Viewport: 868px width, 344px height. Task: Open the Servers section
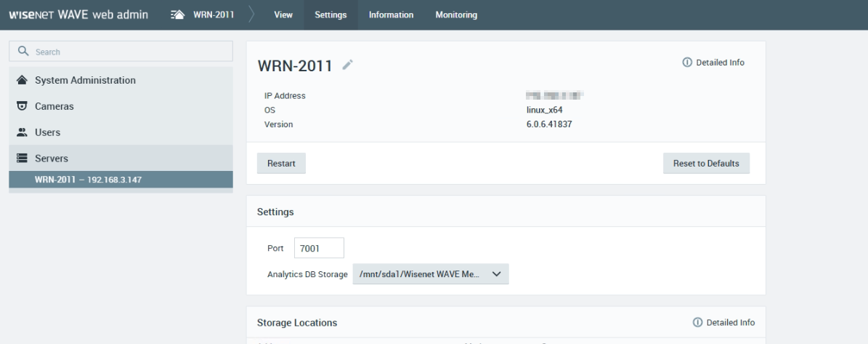(121, 159)
